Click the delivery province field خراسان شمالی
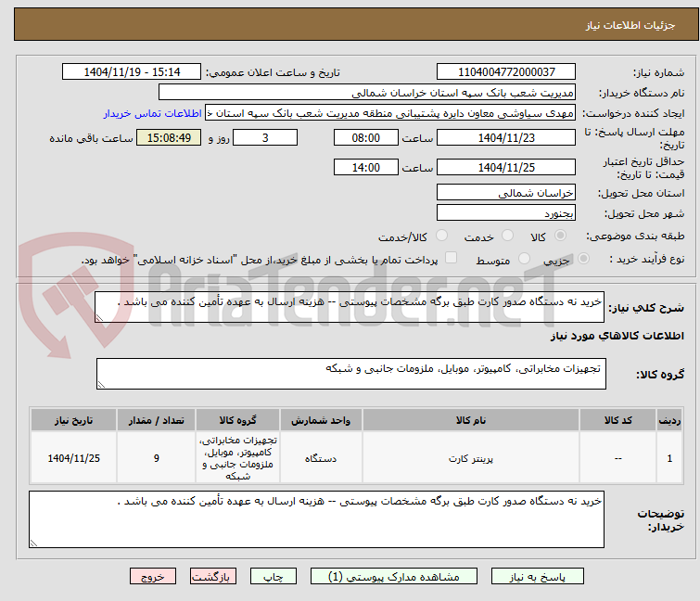The height and width of the screenshot is (601, 700). tap(506, 192)
